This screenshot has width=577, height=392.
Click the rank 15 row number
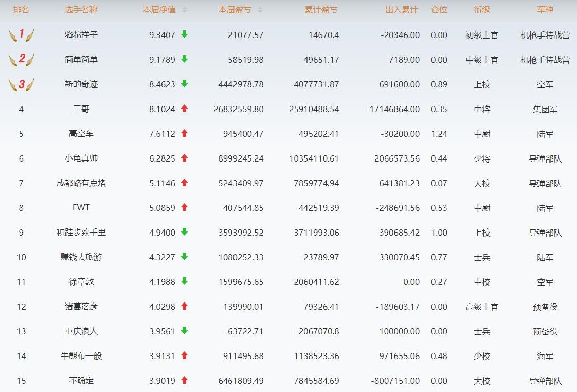click(x=21, y=381)
